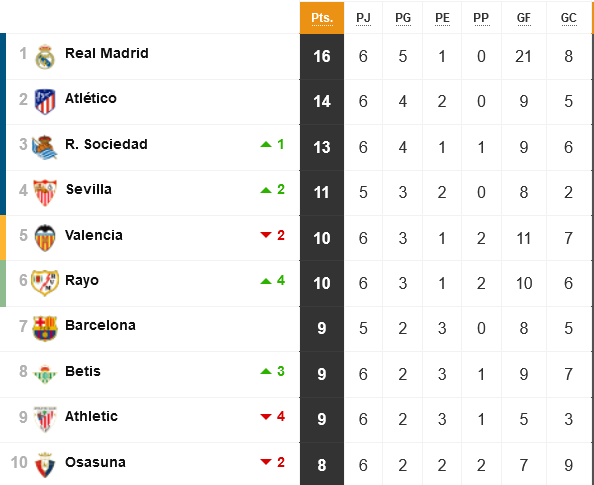Click the PJ column header
Screen dimensions: 594x485
[x=363, y=18]
